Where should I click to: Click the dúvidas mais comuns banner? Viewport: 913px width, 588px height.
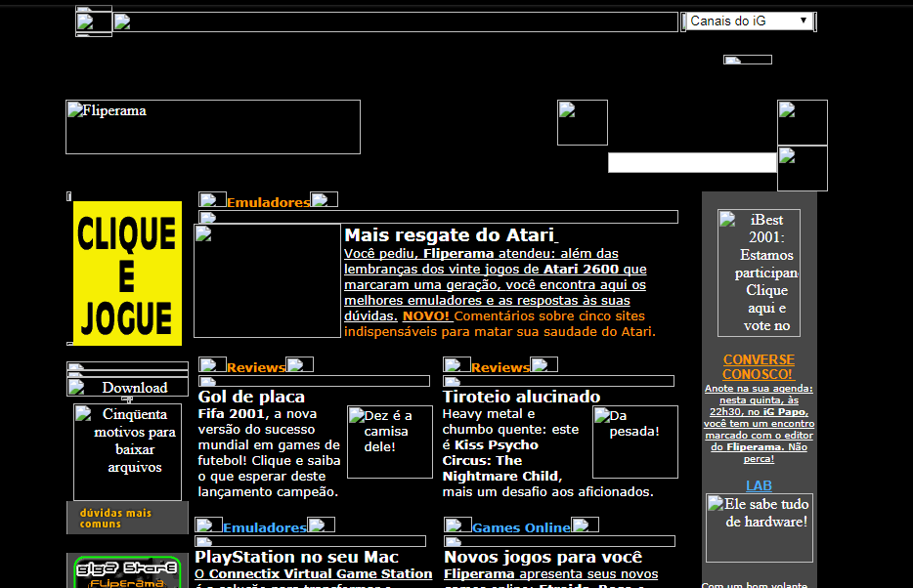click(127, 518)
